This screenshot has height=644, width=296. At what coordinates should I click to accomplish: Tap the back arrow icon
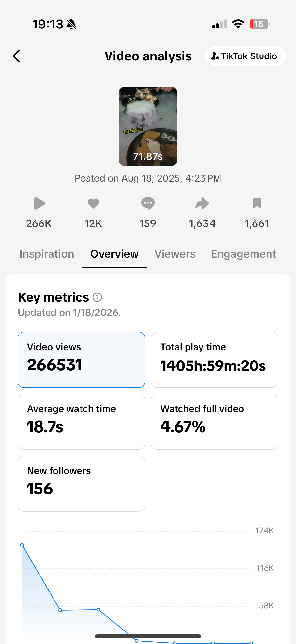click(16, 56)
